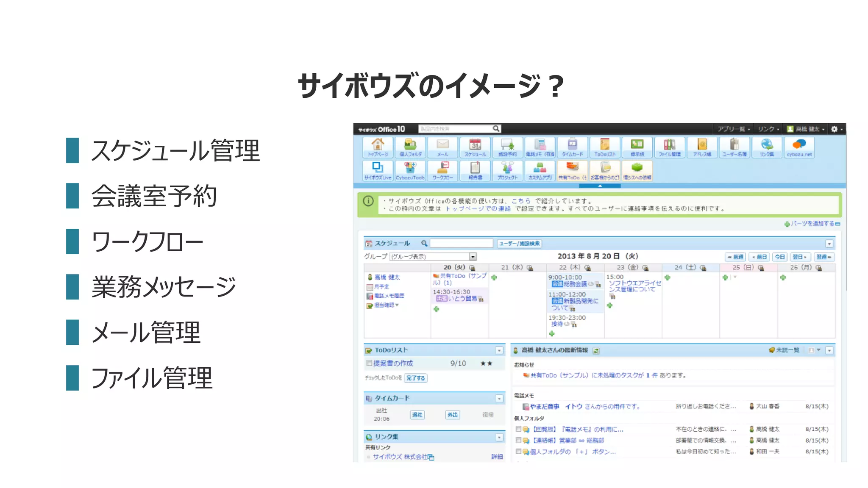Add an event on 26 (月) plus icon
Viewport: 868px width, 488px height.
pyautogui.click(x=783, y=278)
